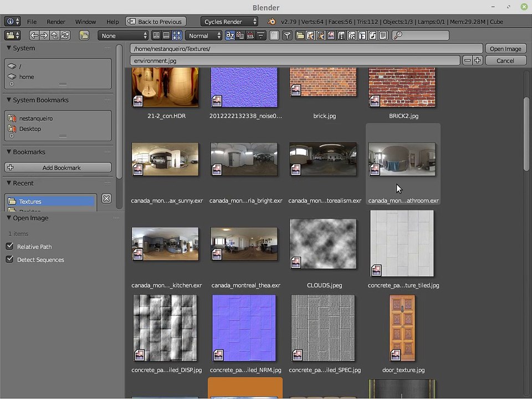Collapse the System panel
This screenshot has width=532, height=399.
point(9,48)
